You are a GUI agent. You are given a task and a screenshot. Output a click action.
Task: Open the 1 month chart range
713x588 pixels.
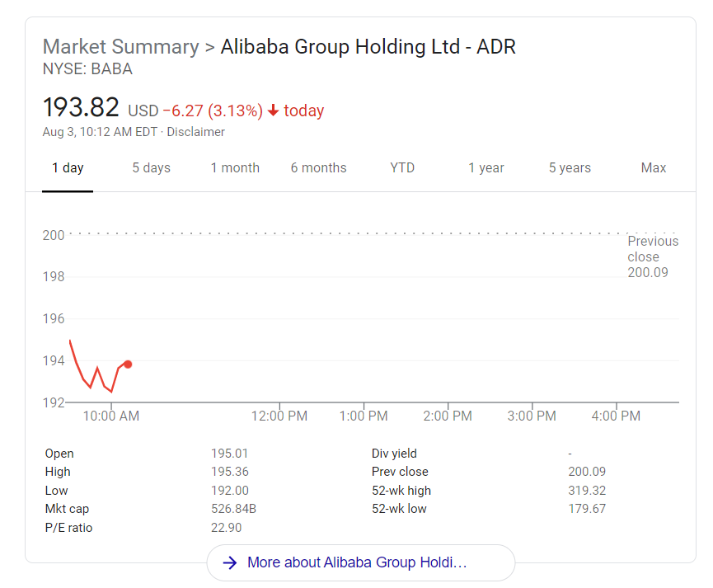click(235, 168)
